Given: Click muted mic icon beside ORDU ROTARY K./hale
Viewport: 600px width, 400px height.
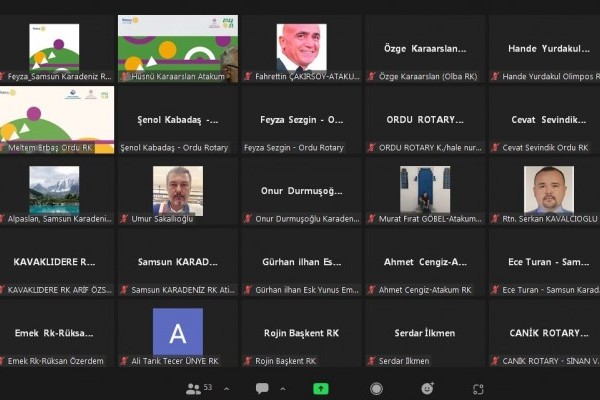Looking at the screenshot, I should coord(372,148).
